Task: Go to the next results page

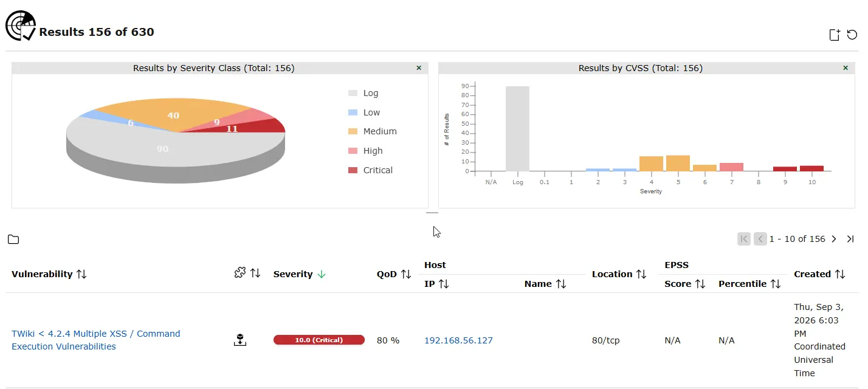Action: [x=834, y=239]
